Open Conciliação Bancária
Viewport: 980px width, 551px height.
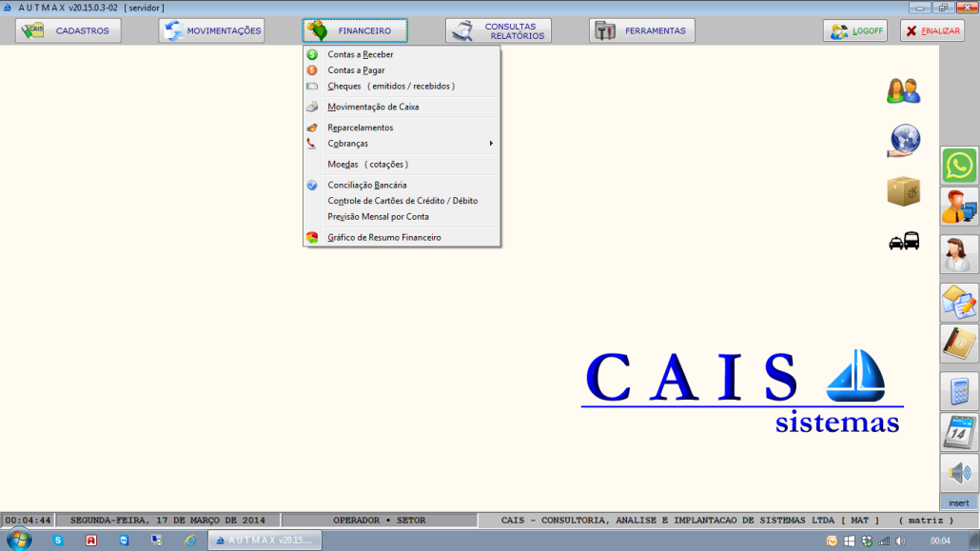coord(402,186)
